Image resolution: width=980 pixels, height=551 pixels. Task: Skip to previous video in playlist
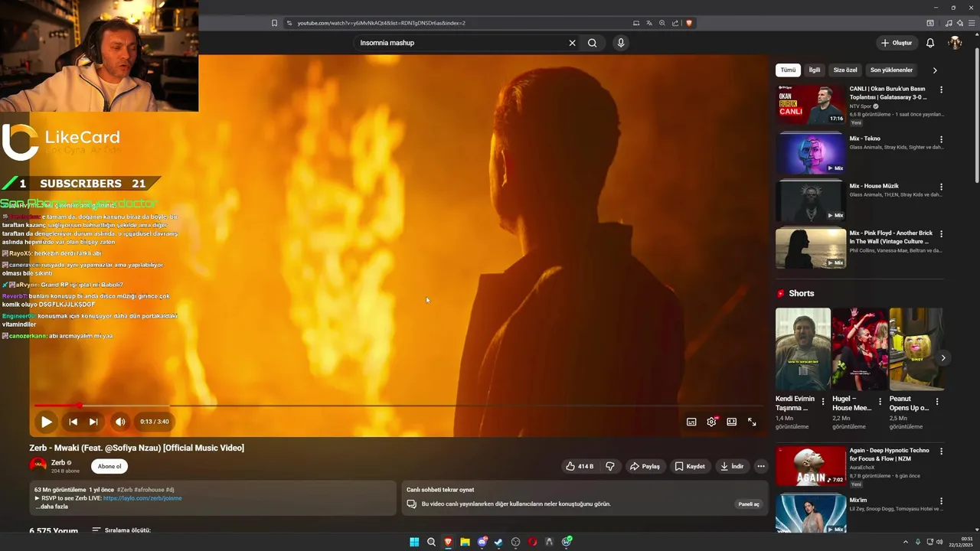[x=73, y=422]
